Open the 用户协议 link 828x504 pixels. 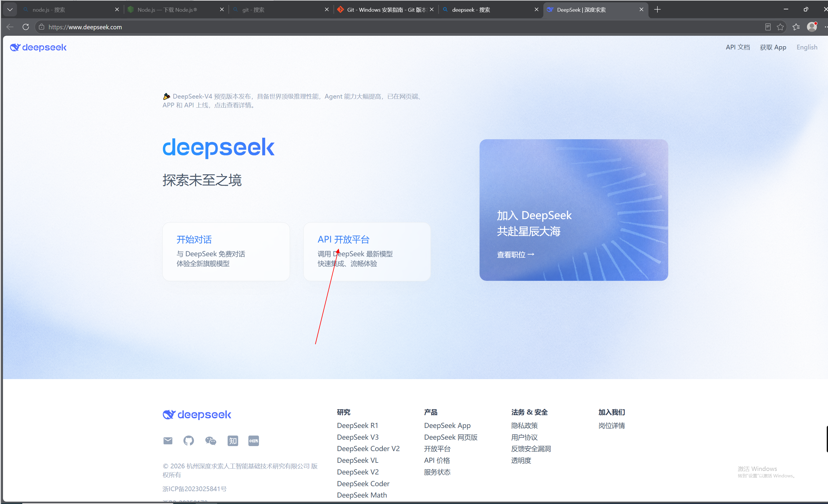tap(525, 437)
